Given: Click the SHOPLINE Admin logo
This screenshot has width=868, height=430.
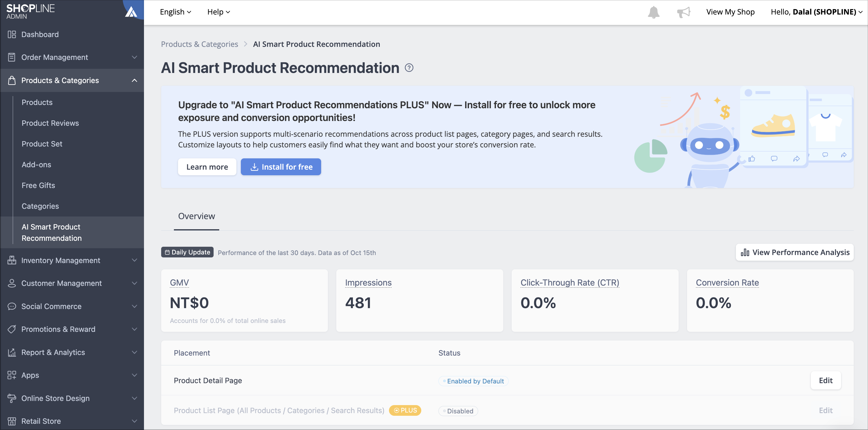Looking at the screenshot, I should coord(30,12).
